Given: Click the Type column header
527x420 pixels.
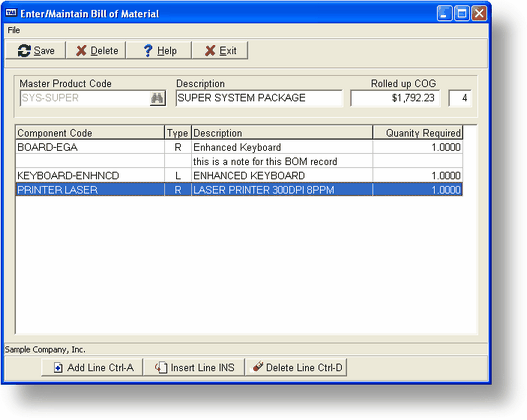Looking at the screenshot, I should [178, 133].
